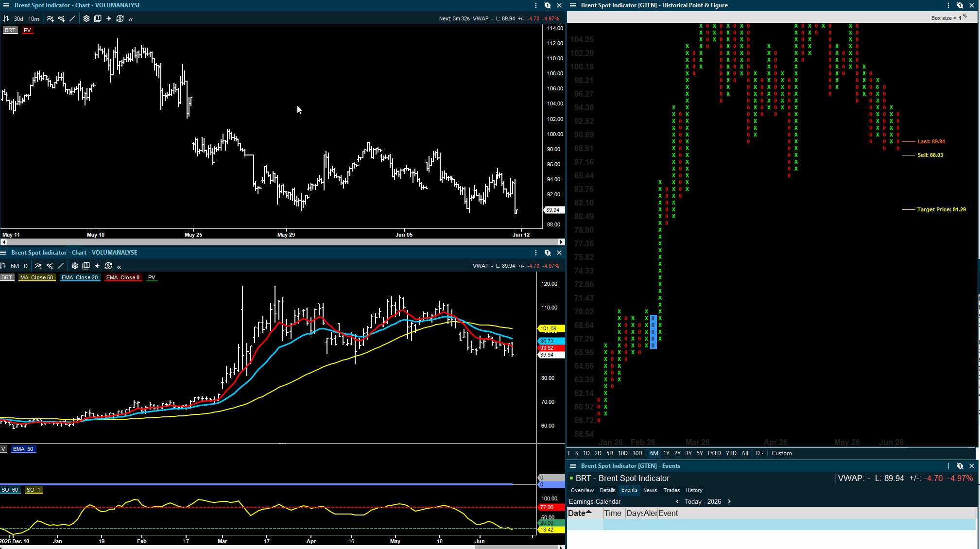Image resolution: width=980 pixels, height=549 pixels.
Task: Click link/search icon in lower chart header
Action: coord(548,253)
